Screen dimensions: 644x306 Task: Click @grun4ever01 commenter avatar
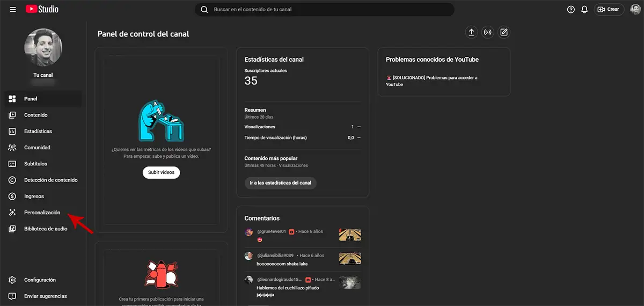[x=248, y=232]
